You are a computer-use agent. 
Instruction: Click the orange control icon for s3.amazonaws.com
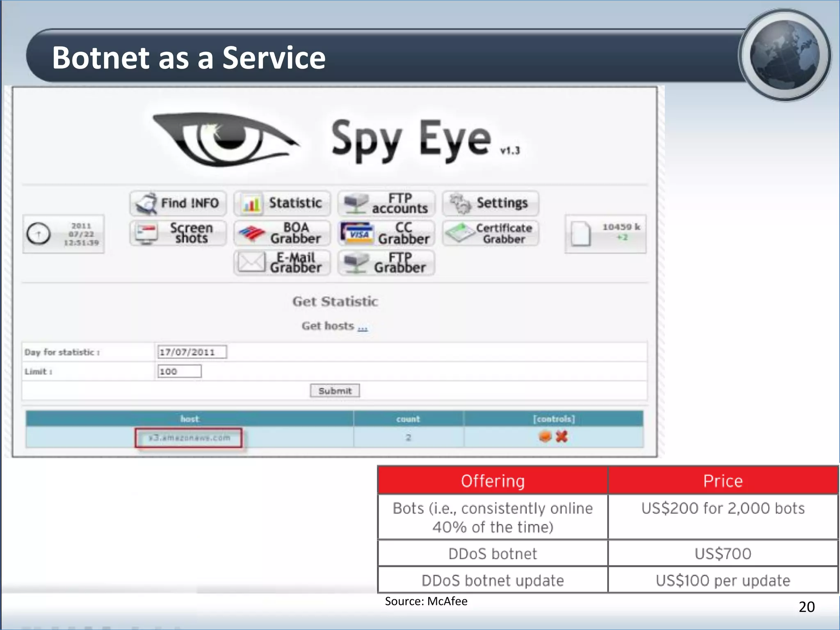coord(545,436)
